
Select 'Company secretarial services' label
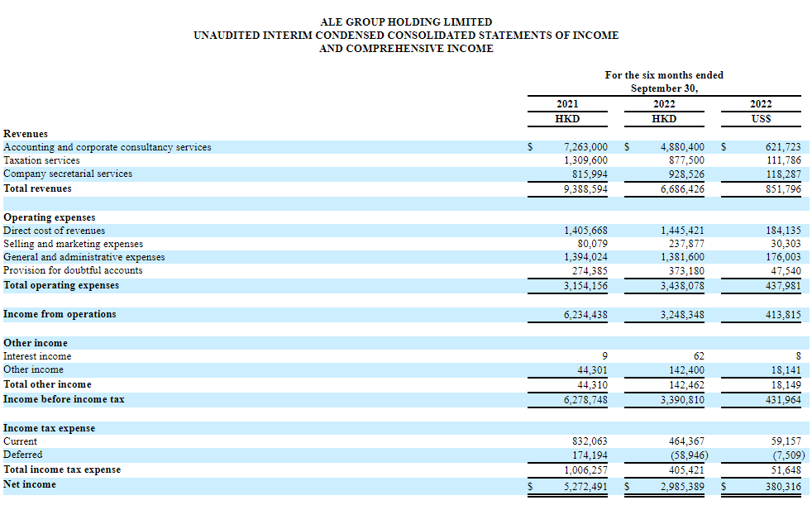pyautogui.click(x=68, y=174)
